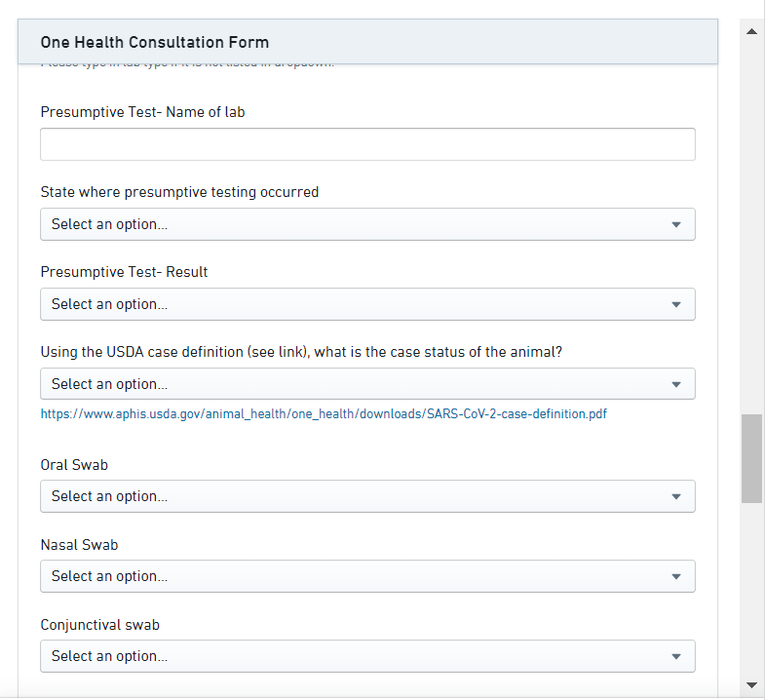Click the arrow icon on State dropdown
This screenshot has height=700, width=765.
pos(676,224)
